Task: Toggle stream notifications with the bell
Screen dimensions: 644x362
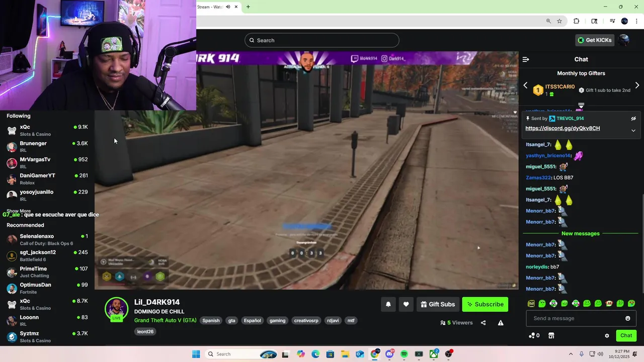Action: [x=388, y=304]
